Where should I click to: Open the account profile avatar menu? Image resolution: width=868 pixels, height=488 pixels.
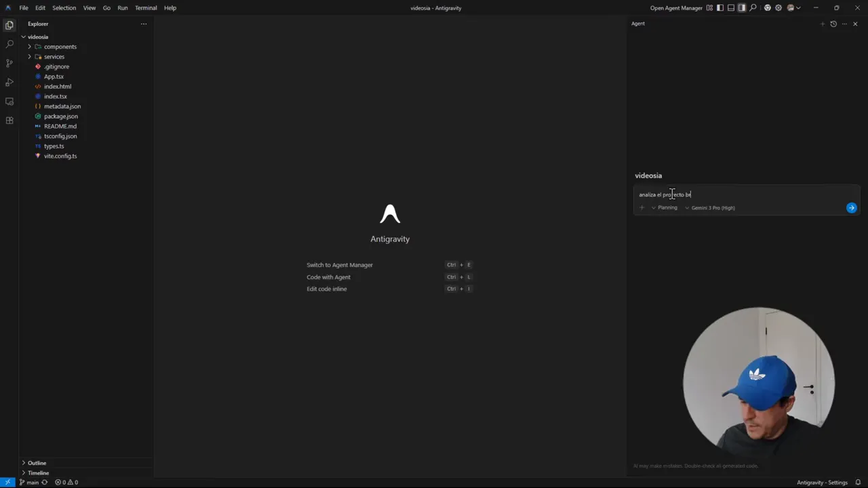793,8
